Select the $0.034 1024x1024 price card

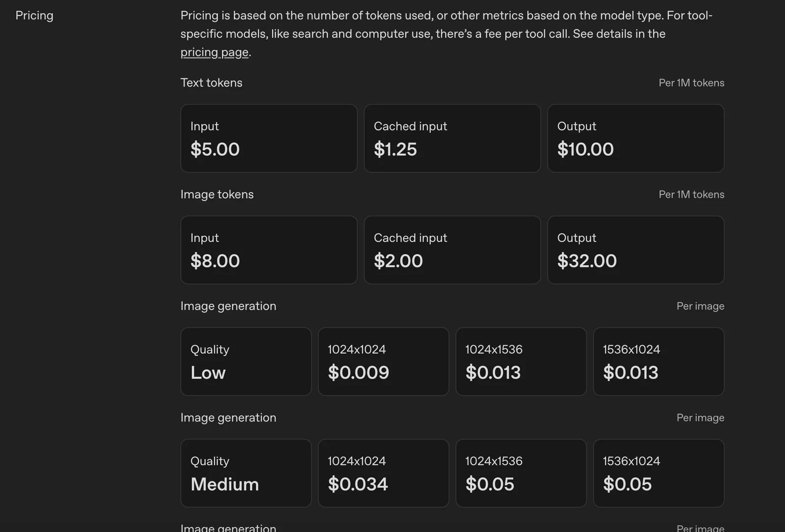(x=383, y=473)
